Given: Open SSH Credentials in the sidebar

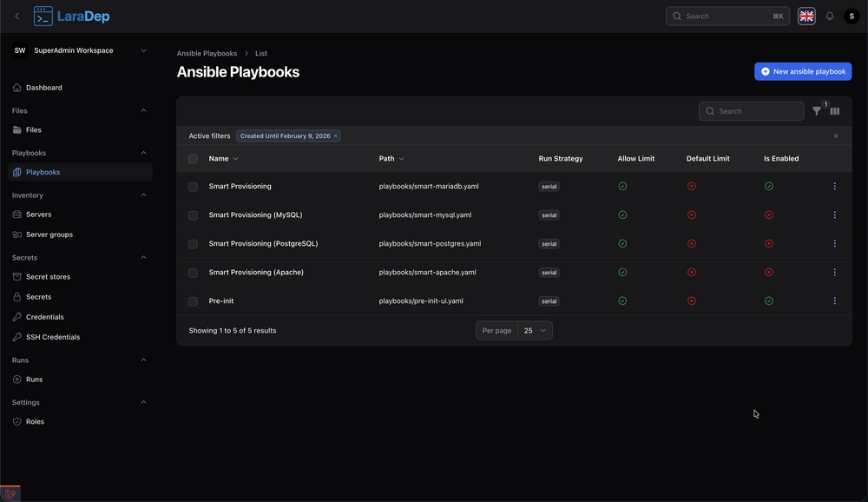Looking at the screenshot, I should coord(52,337).
